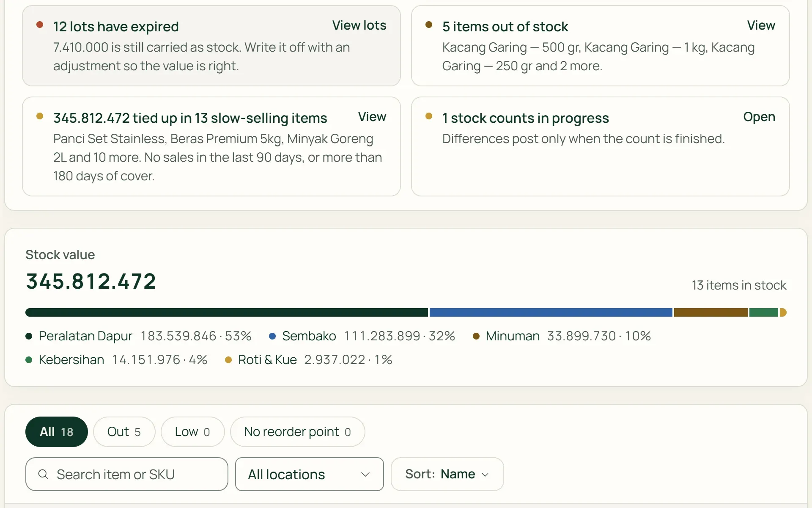The width and height of the screenshot is (812, 508).
Task: Click the Roti & Kue legend entry
Action: pyautogui.click(x=309, y=360)
